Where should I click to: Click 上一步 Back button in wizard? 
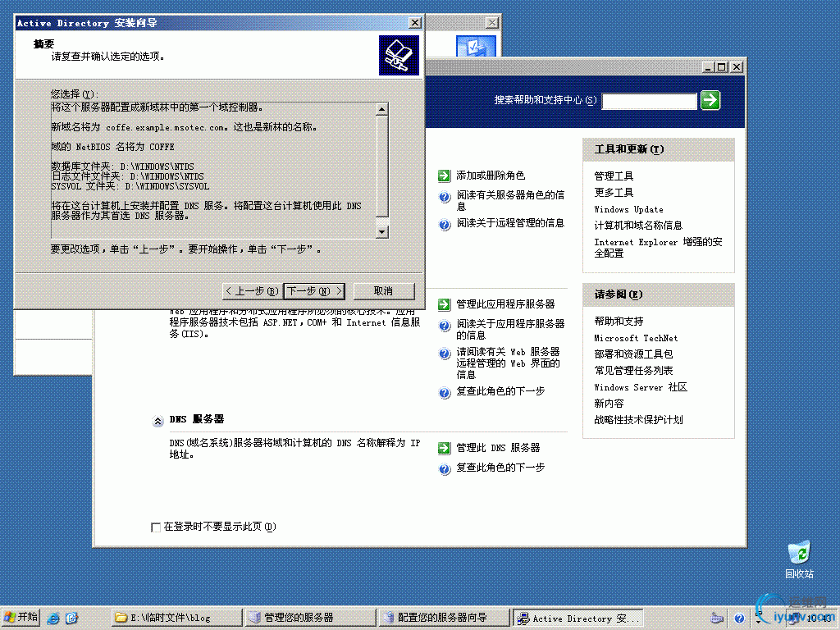252,291
